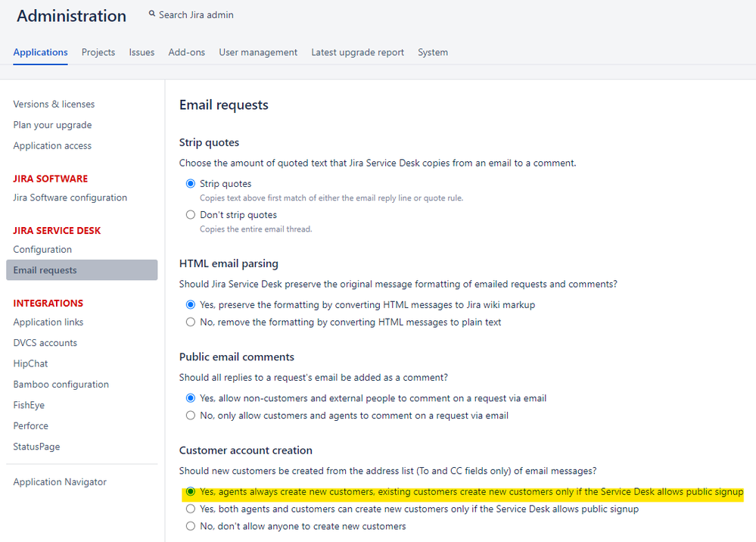Open Jira Software configuration

coord(70,198)
